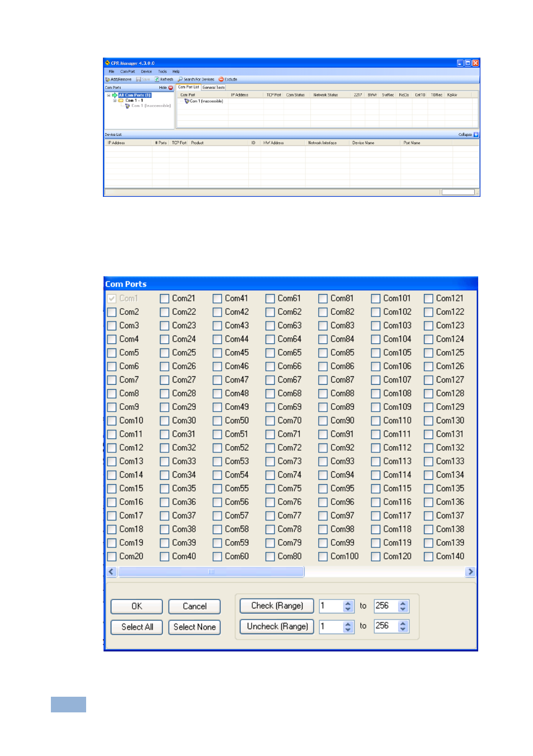Check the Com88 checkbox

point(323,394)
